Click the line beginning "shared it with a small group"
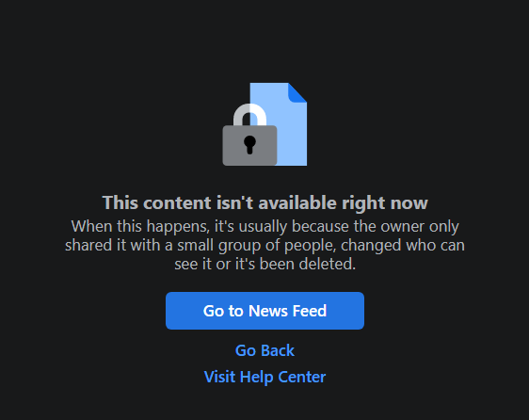 pos(264,246)
